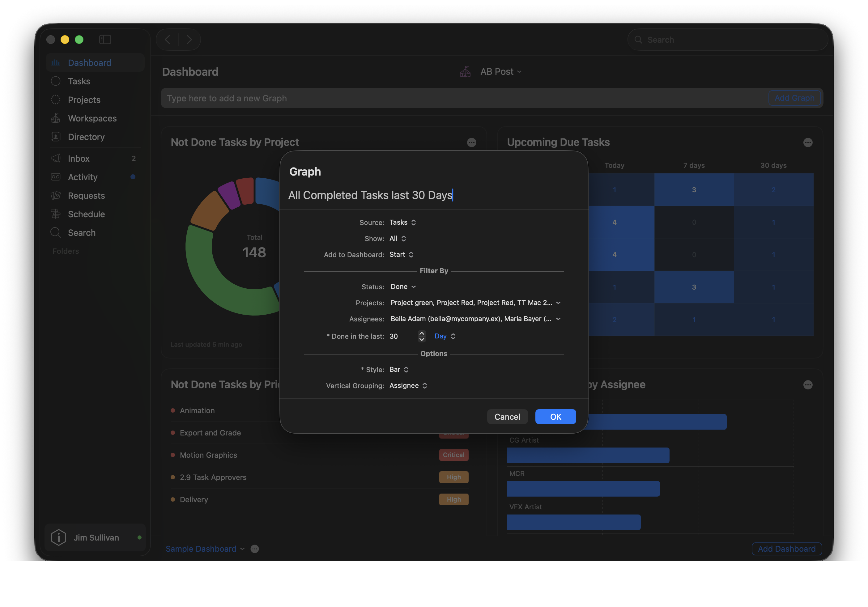Cancel the Graph dialog
The width and height of the screenshot is (868, 607).
[507, 417]
